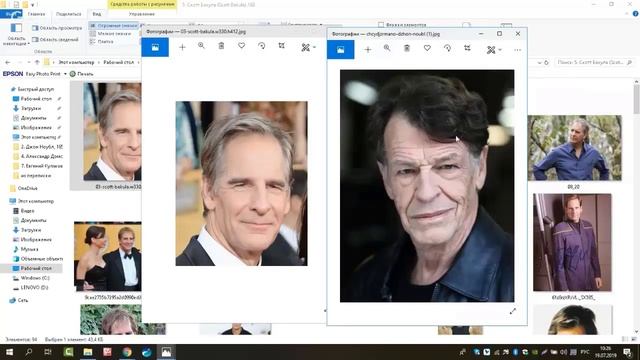640x360 pixels.
Task: Go back in File Explorer
Action: 8,62
